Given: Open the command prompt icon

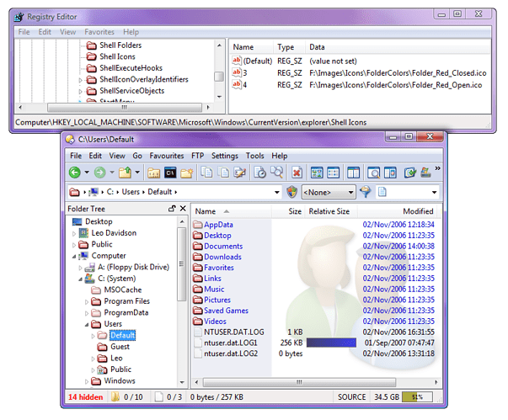Looking at the screenshot, I should [x=170, y=173].
